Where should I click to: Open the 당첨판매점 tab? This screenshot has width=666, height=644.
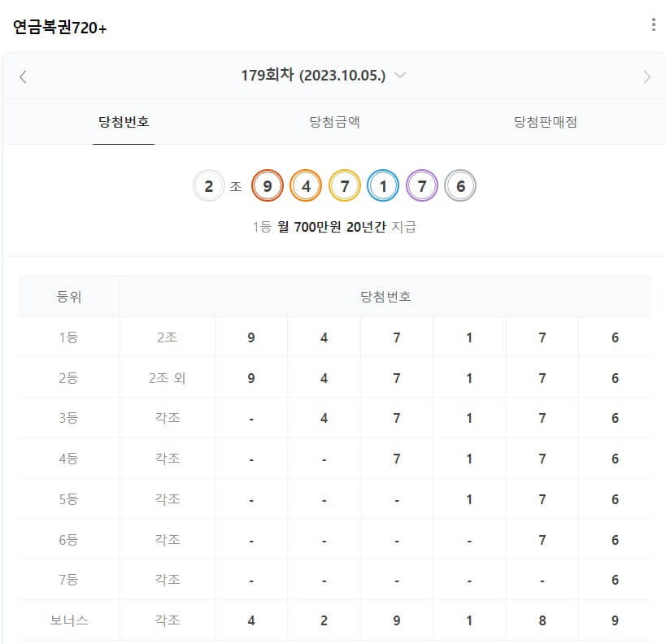546,122
